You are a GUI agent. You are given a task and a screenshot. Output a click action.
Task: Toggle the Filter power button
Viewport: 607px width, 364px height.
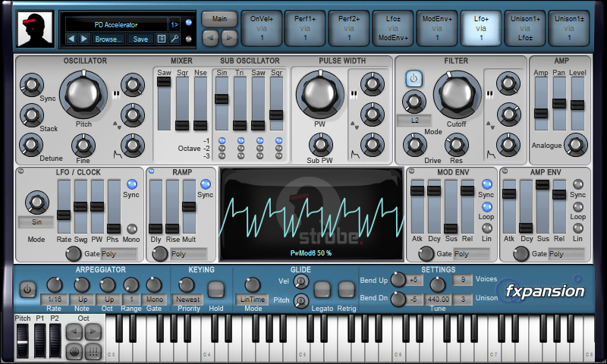414,79
